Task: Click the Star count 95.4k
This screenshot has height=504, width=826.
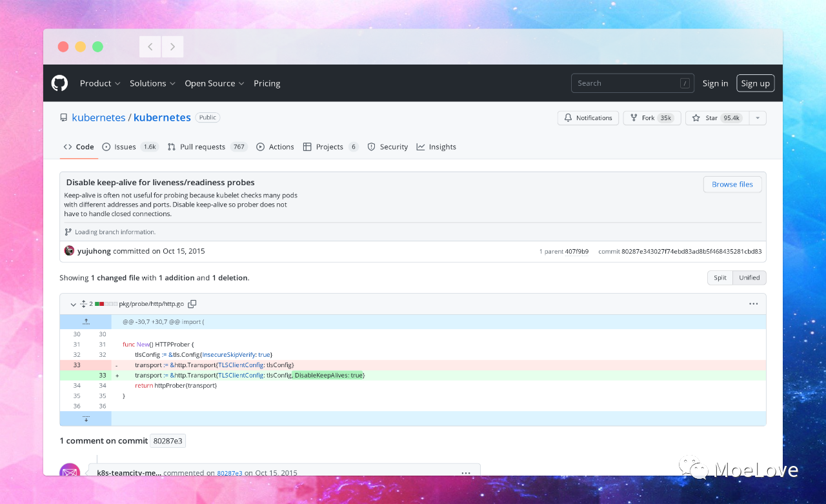Action: pos(731,118)
